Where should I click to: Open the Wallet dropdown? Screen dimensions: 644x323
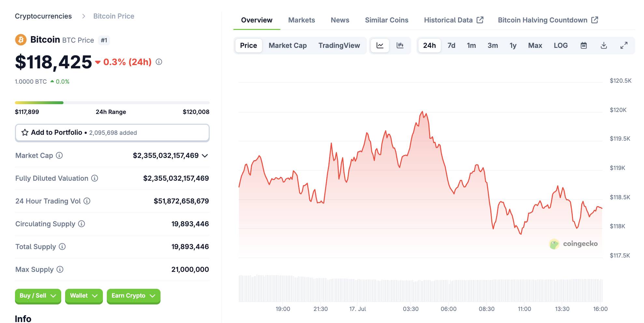pyautogui.click(x=84, y=296)
